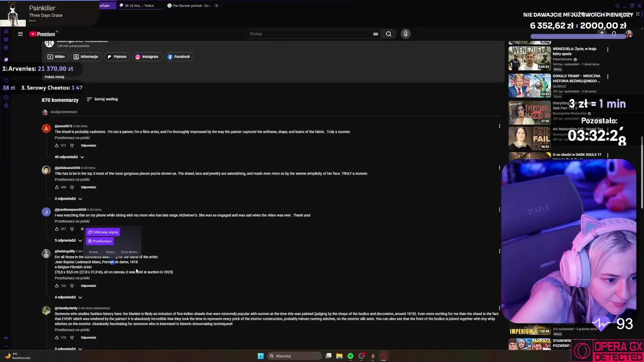Expand 40 odpowiedzi replies
This screenshot has width=644, height=362.
click(69, 157)
